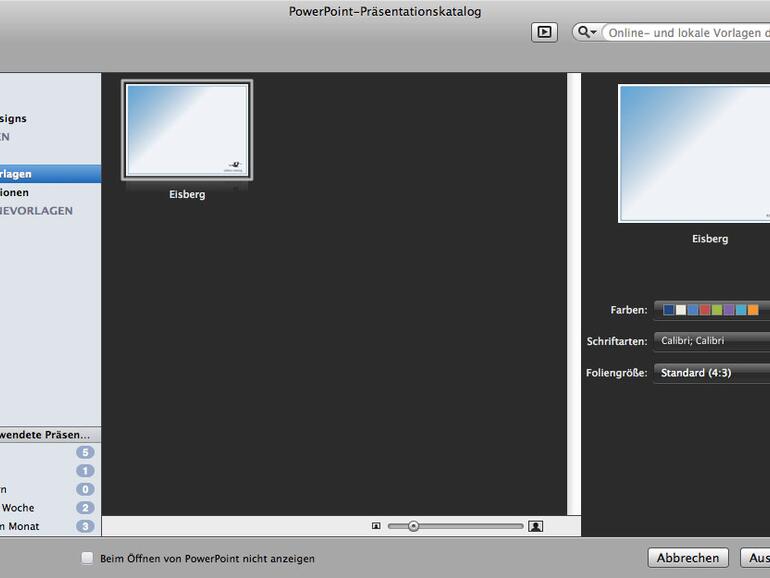
Task: Select the highlighted Vorlagen sidebar item
Action: 51,174
